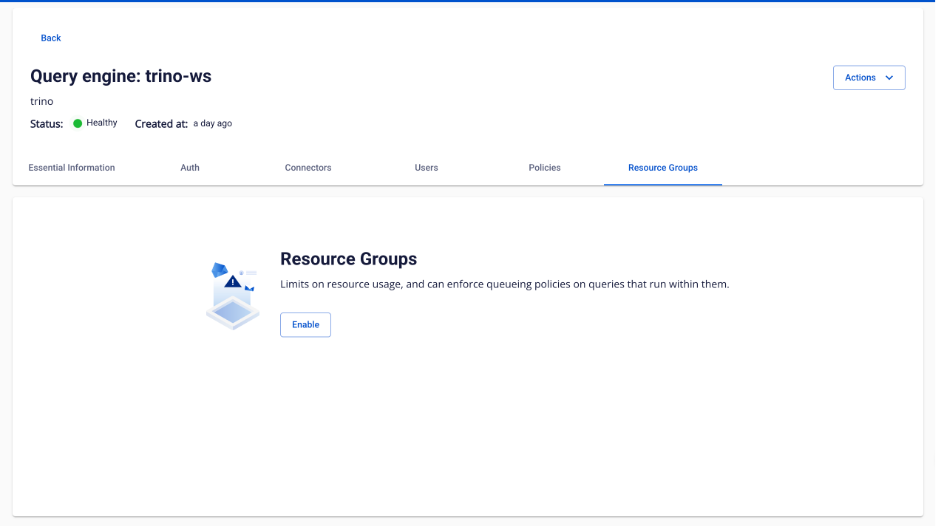Screen dimensions: 936x526
Task: Click the 'trino' engine type label
Action: point(42,101)
